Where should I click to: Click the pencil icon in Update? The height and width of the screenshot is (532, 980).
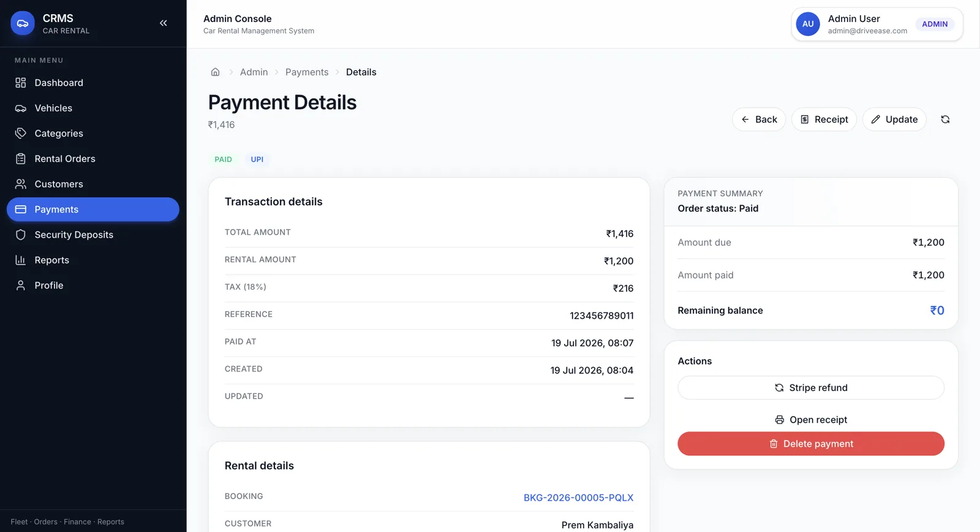[876, 120]
